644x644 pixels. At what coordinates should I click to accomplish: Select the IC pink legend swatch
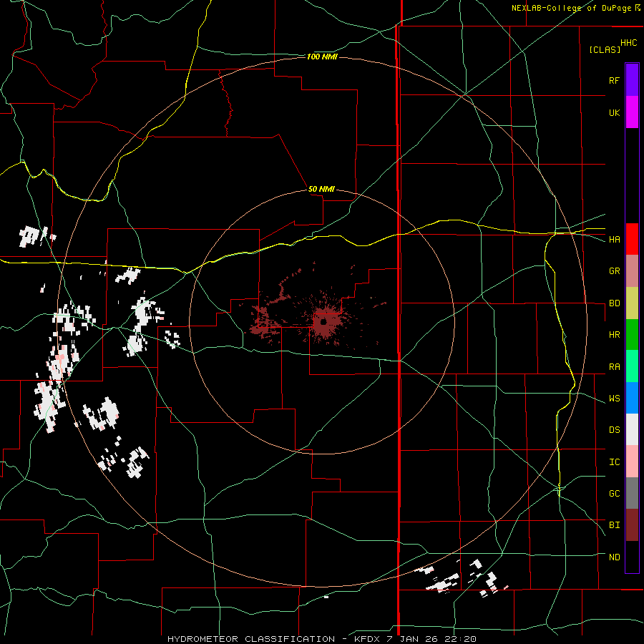pyautogui.click(x=632, y=462)
